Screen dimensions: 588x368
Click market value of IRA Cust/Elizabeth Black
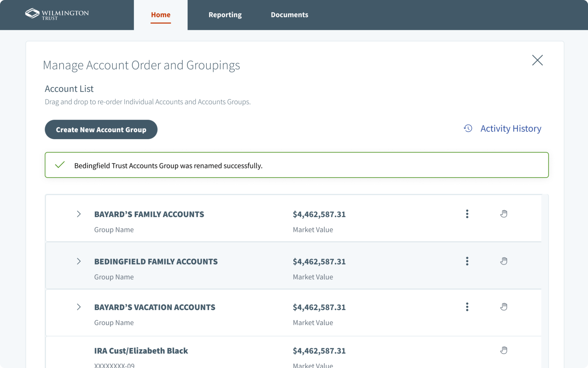pyautogui.click(x=319, y=351)
